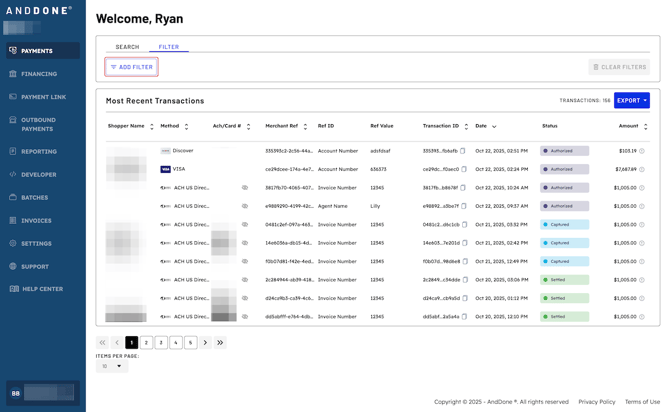
Task: Show account number for Oct 20 12:10 PM row
Action: point(245,316)
